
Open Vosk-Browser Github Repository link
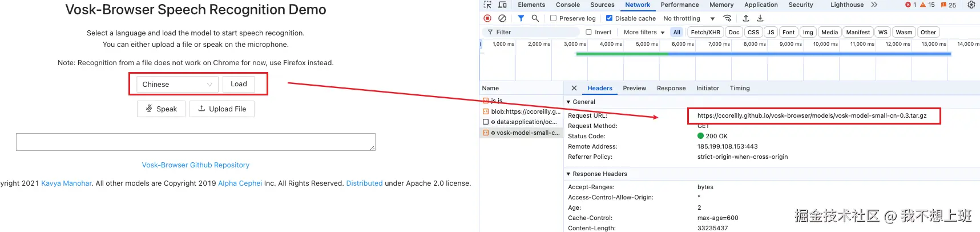point(196,165)
